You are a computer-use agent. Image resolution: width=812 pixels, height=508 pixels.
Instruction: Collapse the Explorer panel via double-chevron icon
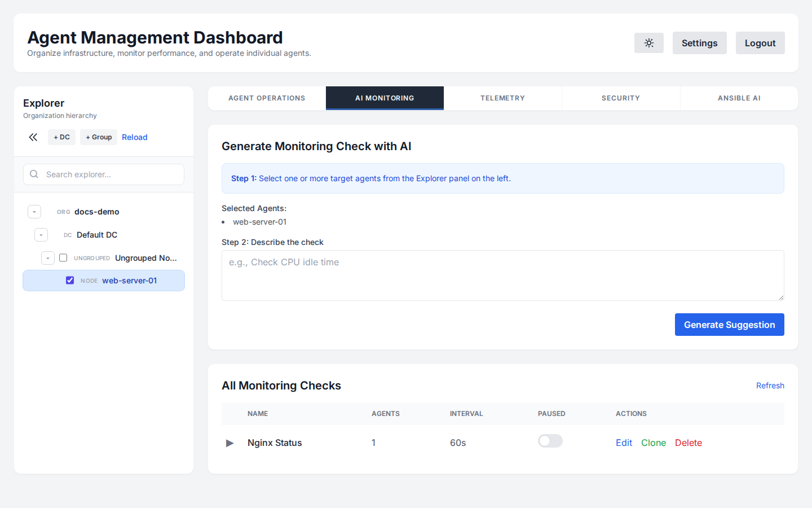(33, 137)
